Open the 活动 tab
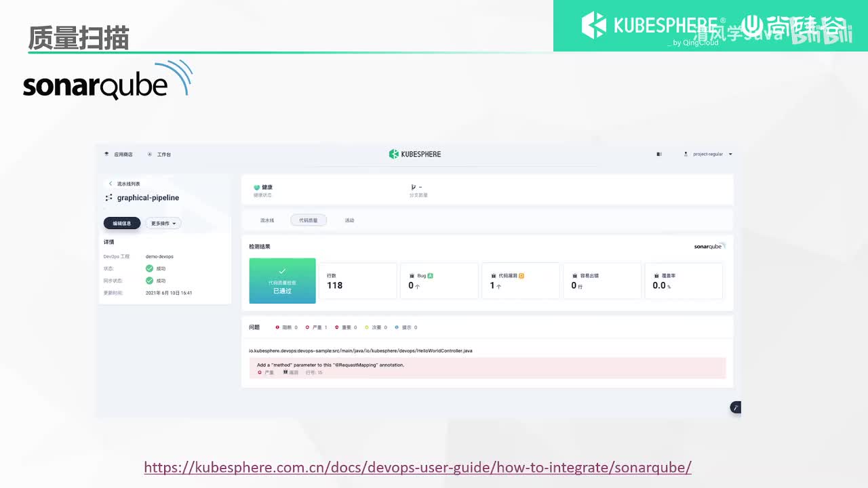The width and height of the screenshot is (868, 488). [x=349, y=220]
